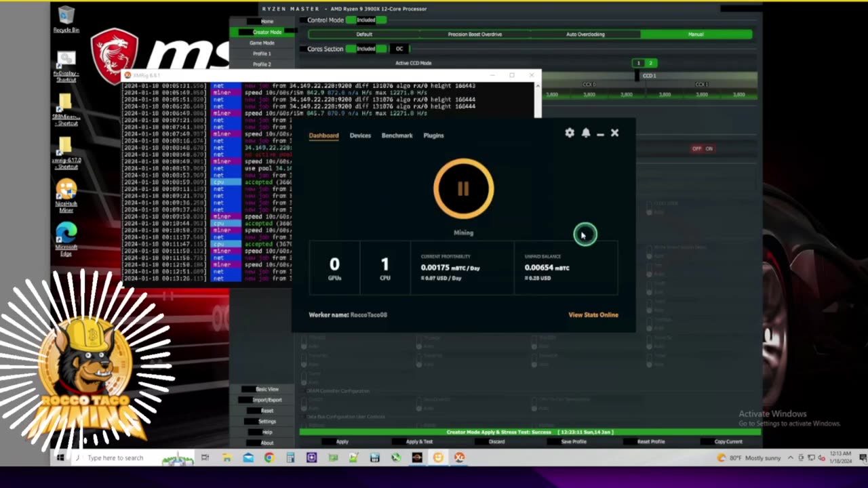Open File Explorer from the taskbar

click(x=226, y=457)
